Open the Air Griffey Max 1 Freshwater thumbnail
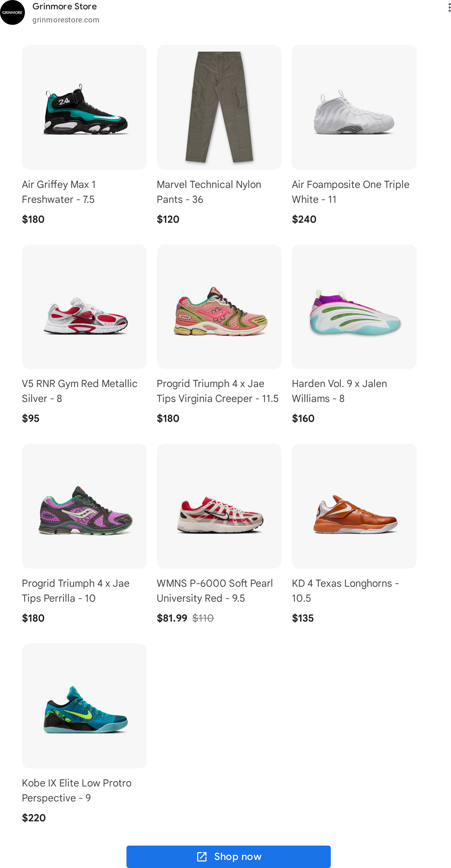The image size is (451, 868). pos(84,107)
